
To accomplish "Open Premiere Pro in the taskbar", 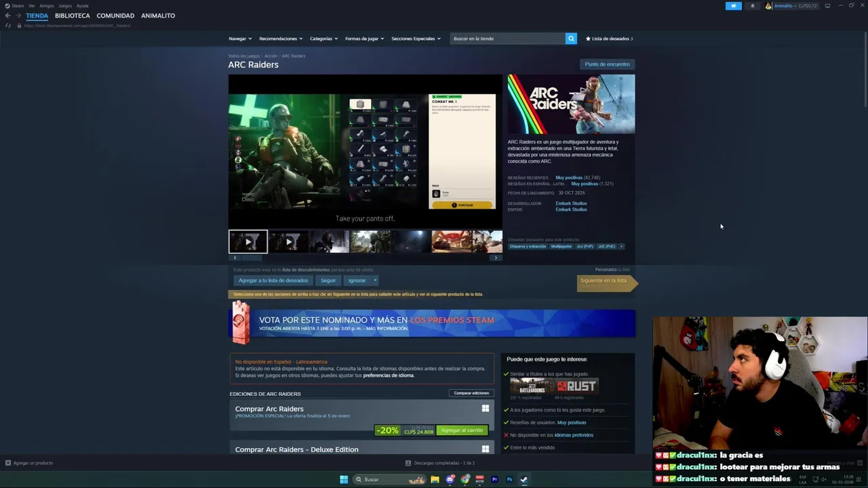I will [x=494, y=479].
